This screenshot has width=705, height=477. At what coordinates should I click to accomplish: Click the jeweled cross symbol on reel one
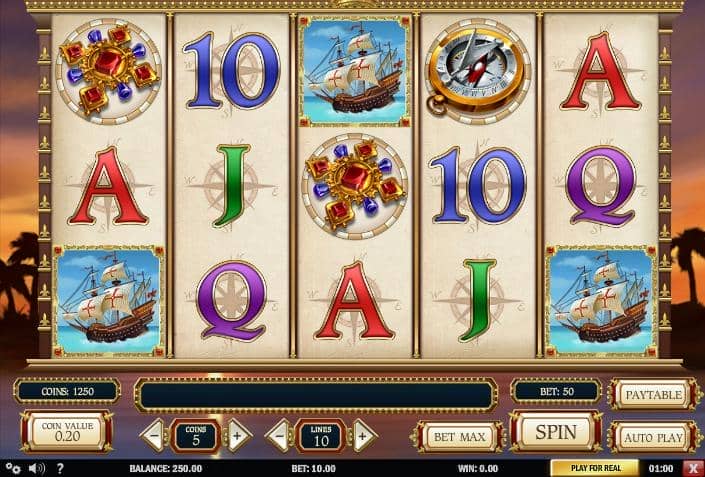click(x=108, y=72)
